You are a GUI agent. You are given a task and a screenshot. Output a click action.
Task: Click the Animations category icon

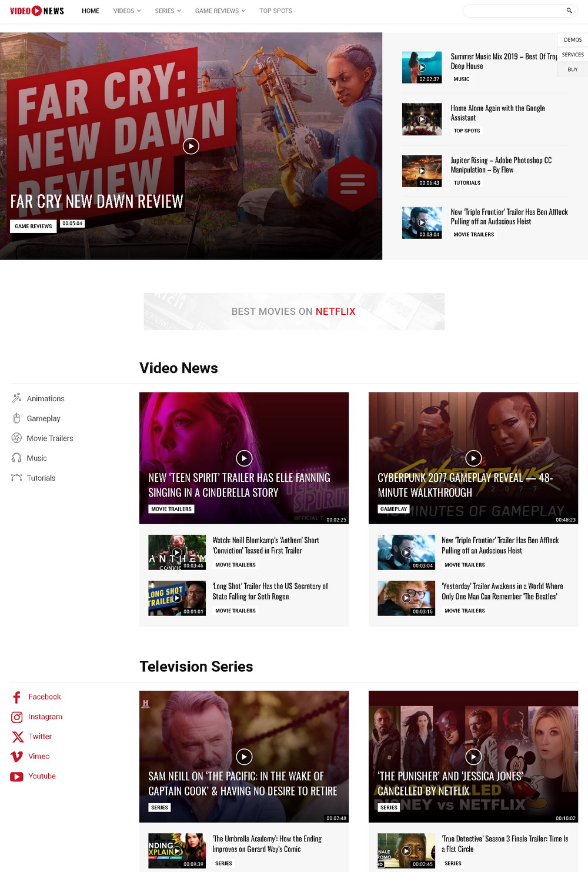click(16, 398)
